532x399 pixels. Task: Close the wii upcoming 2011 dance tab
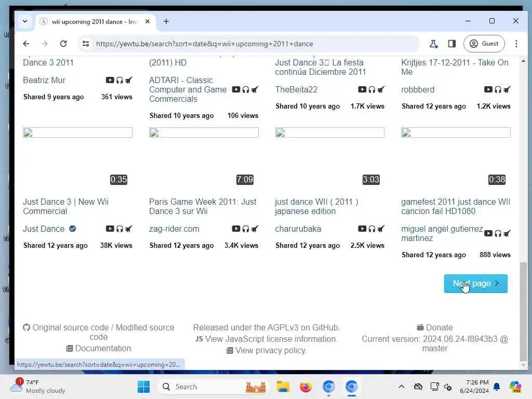coord(148,21)
